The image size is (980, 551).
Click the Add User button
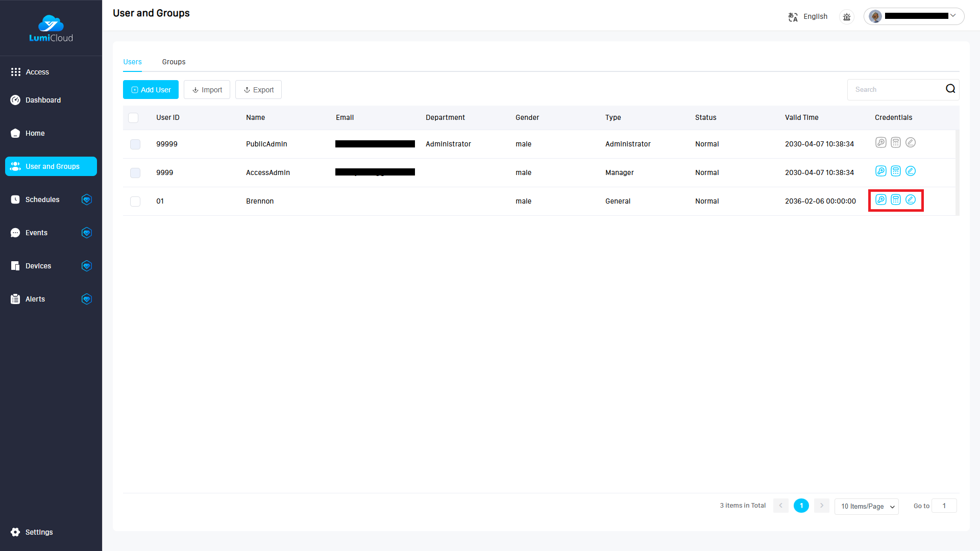click(x=151, y=90)
